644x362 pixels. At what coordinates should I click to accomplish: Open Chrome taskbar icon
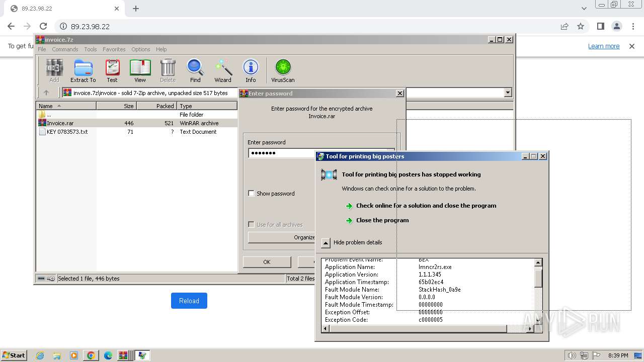[x=91, y=355]
